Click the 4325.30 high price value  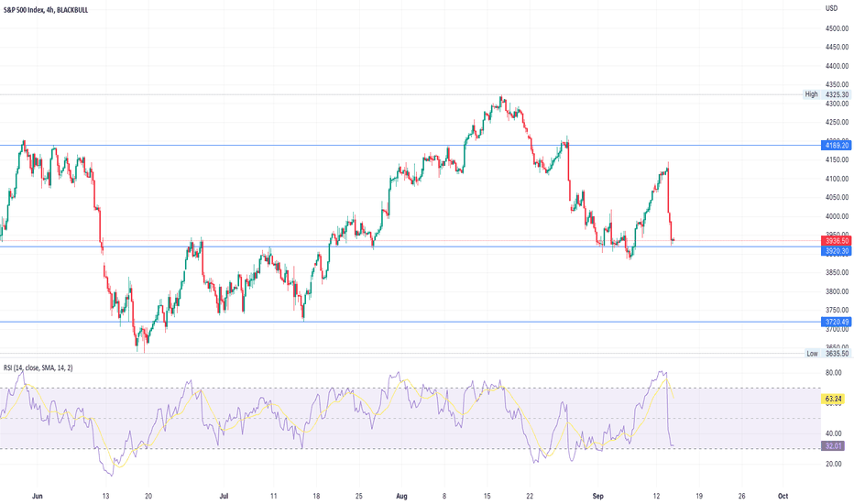tap(838, 94)
